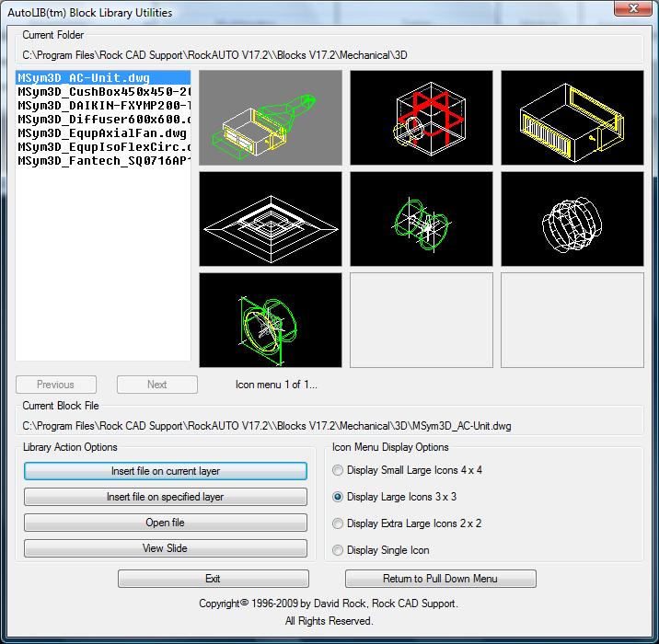Screen dimensions: 659x644
Task: Select the AC-Unit block preview thumbnail
Action: click(271, 118)
